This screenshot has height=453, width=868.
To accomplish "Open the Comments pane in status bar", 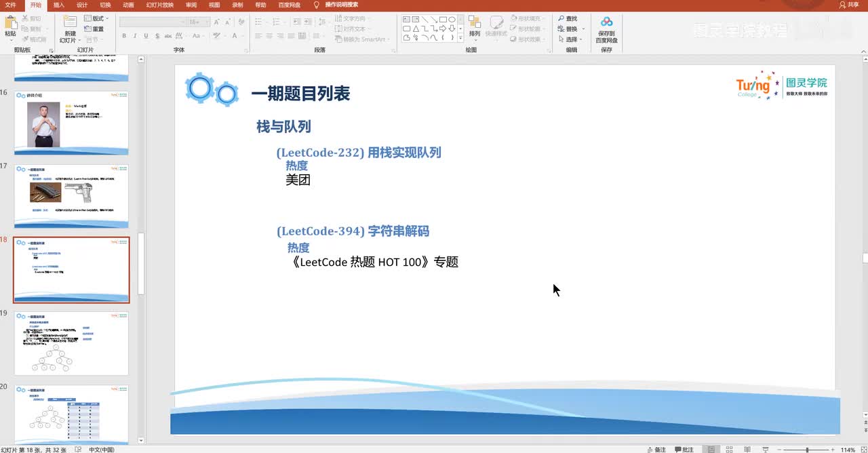I will pyautogui.click(x=684, y=449).
